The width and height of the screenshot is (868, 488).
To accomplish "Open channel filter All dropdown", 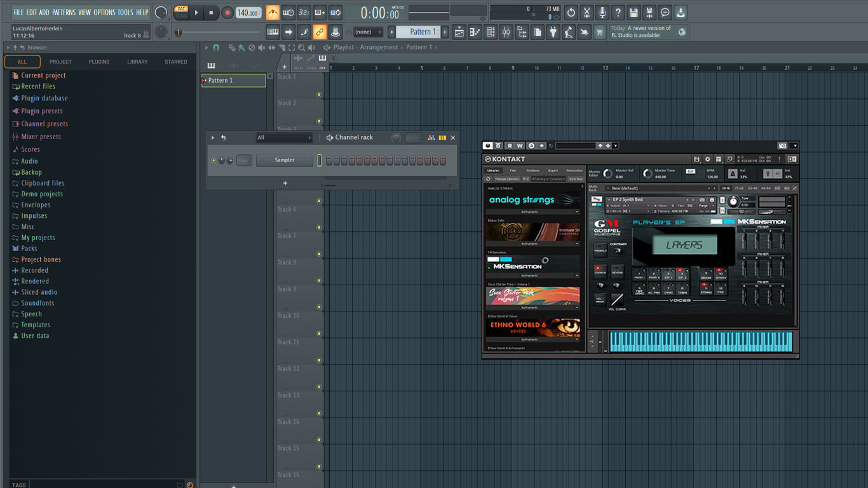I will 284,137.
